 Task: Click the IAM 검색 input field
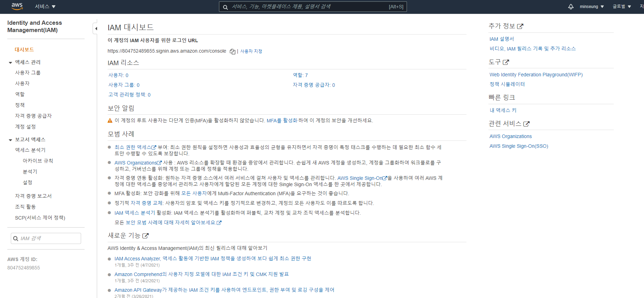click(46, 238)
